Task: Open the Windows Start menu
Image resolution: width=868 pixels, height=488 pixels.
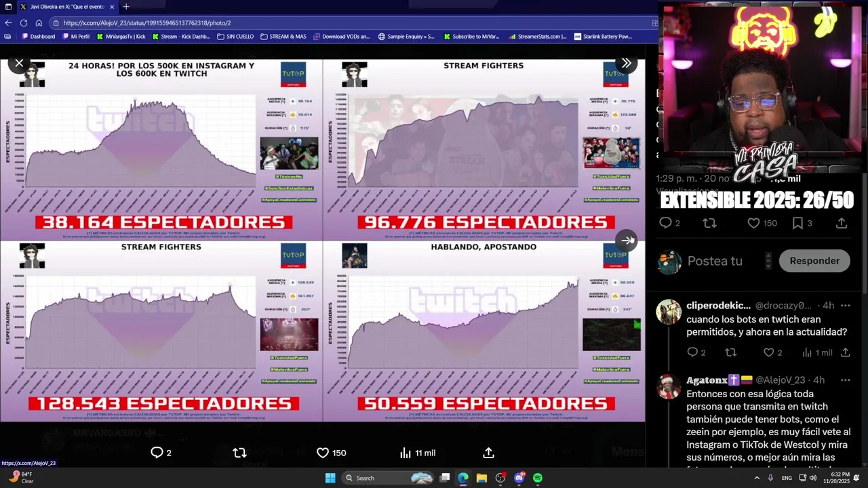Action: point(330,478)
